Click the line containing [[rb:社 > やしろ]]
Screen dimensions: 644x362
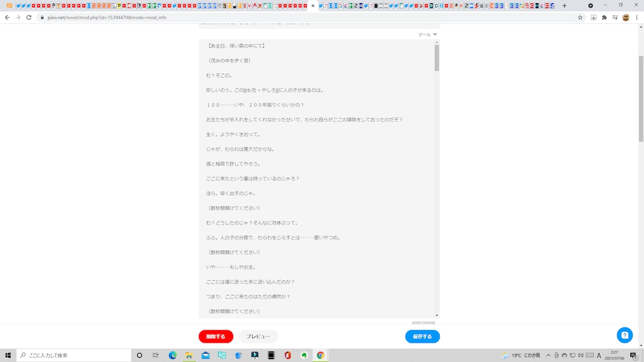(x=265, y=90)
